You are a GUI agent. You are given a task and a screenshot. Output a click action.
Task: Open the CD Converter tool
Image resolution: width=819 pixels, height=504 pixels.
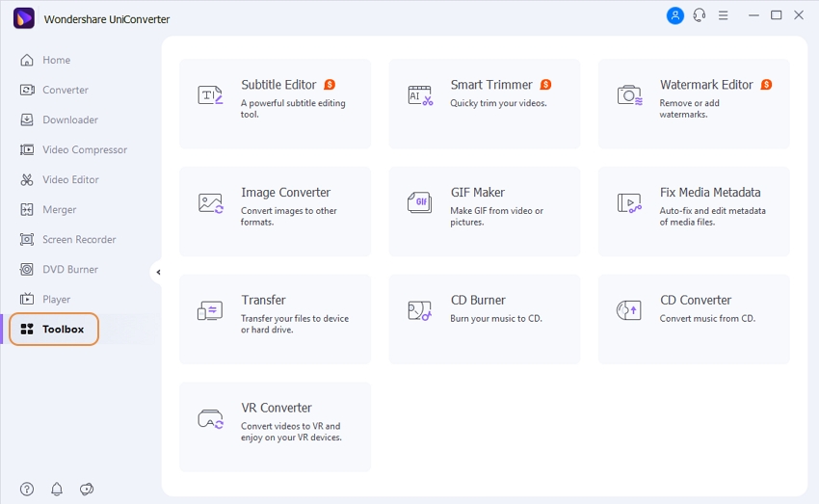click(693, 319)
